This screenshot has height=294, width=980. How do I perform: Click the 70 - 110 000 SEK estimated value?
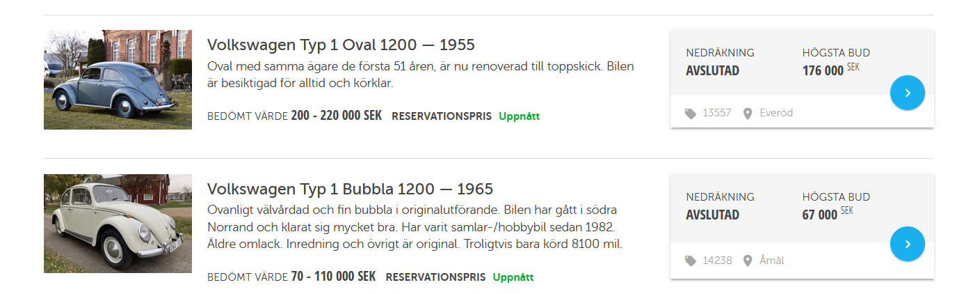click(333, 277)
